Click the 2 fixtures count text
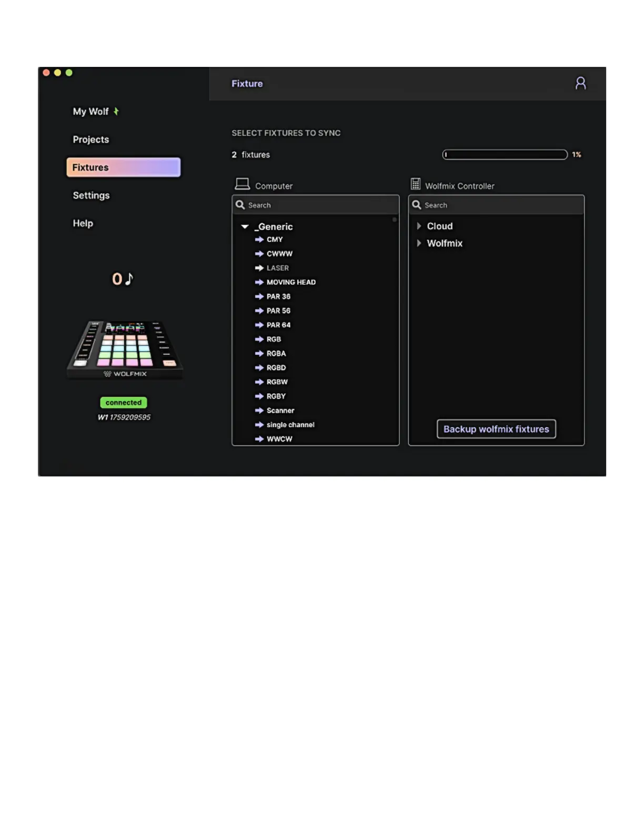Image resolution: width=644 pixels, height=834 pixels. click(x=251, y=154)
